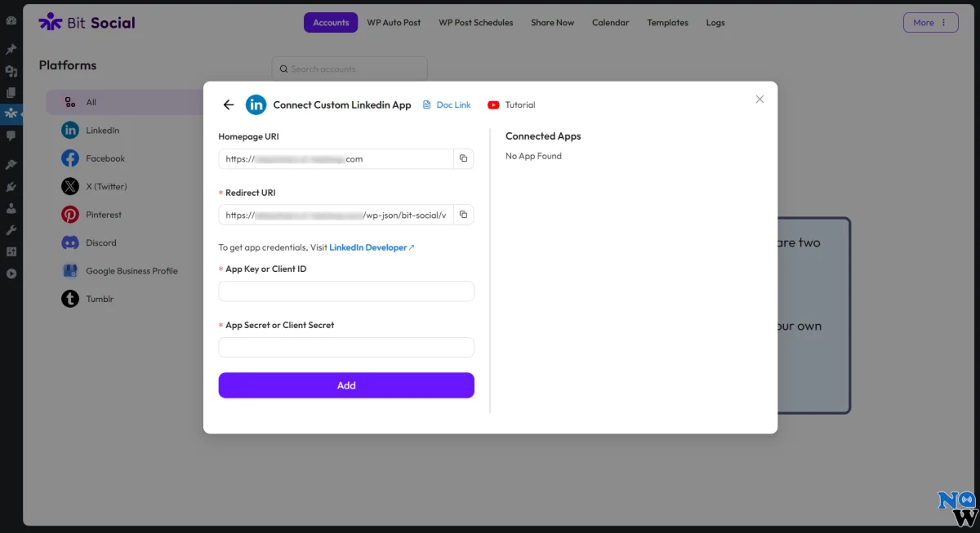Open the Doc Link documentation

click(x=447, y=104)
